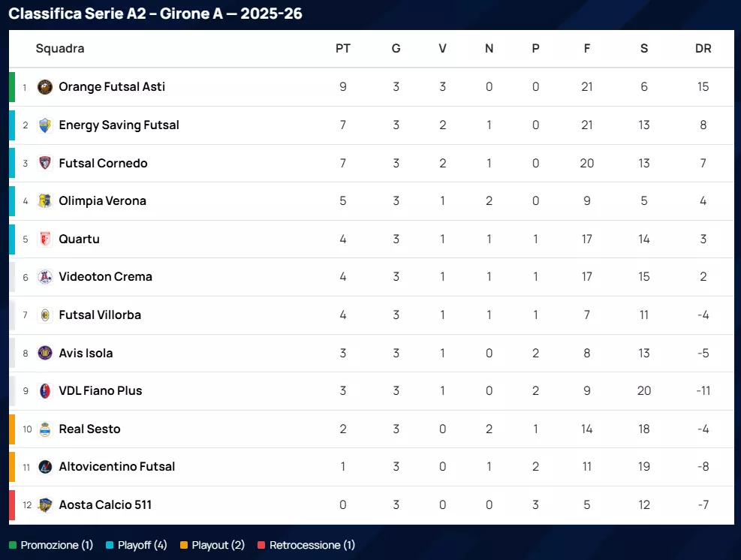Click the Videoton Crema team logo
The width and height of the screenshot is (741, 560).
click(x=45, y=277)
